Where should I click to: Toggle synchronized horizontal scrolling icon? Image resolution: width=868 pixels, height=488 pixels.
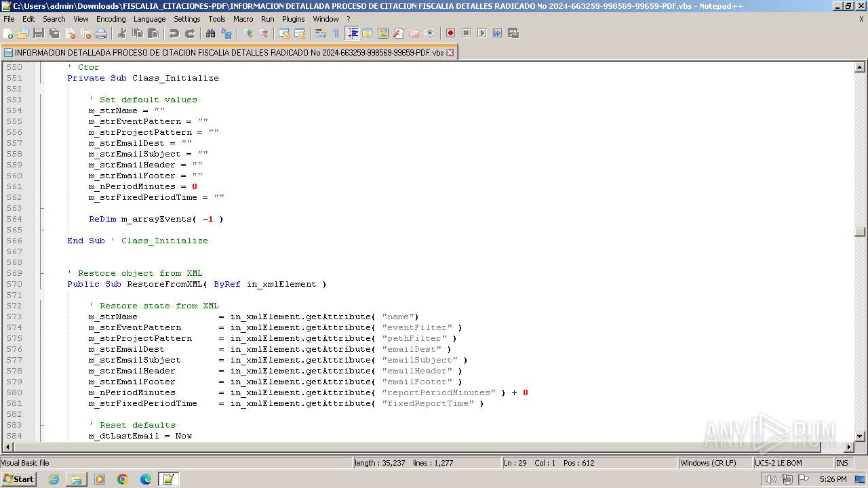pyautogui.click(x=300, y=33)
